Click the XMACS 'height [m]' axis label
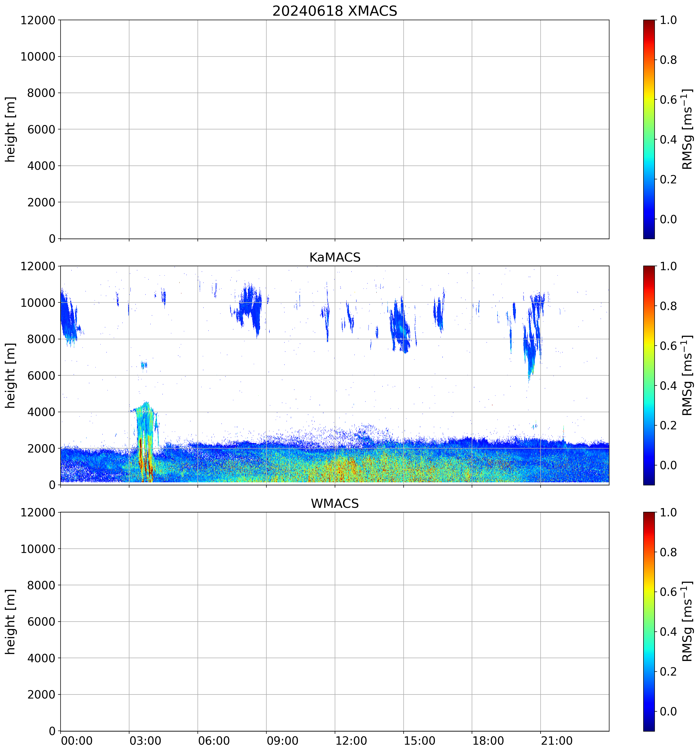Image resolution: width=700 pixels, height=752 pixels. pyautogui.click(x=10, y=129)
